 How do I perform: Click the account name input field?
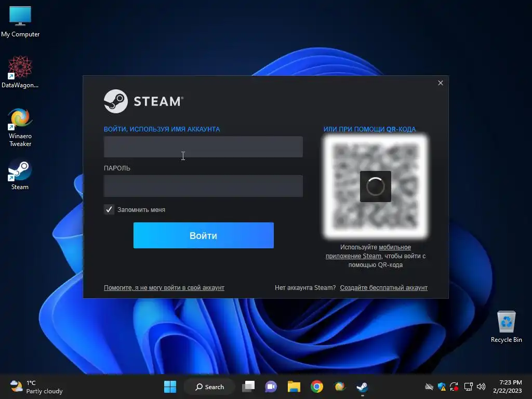[203, 147]
